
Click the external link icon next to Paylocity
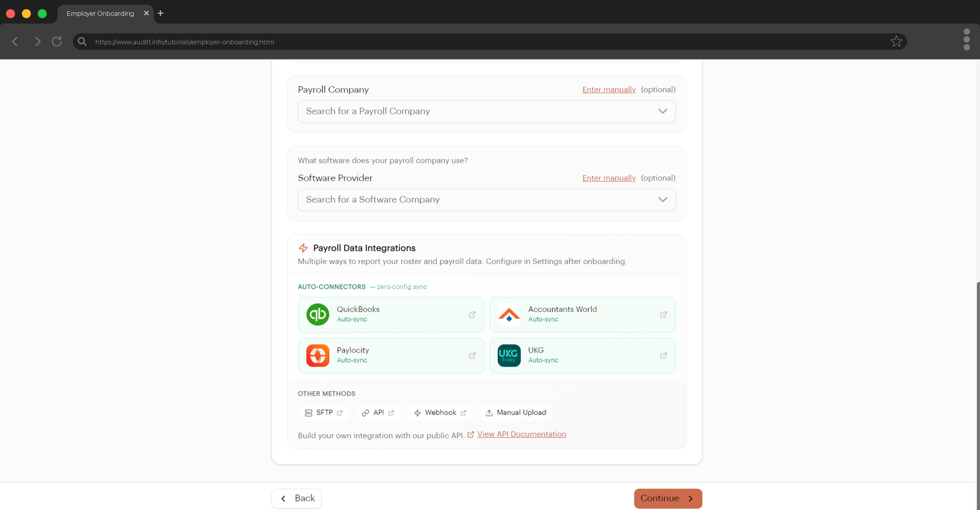coord(473,355)
